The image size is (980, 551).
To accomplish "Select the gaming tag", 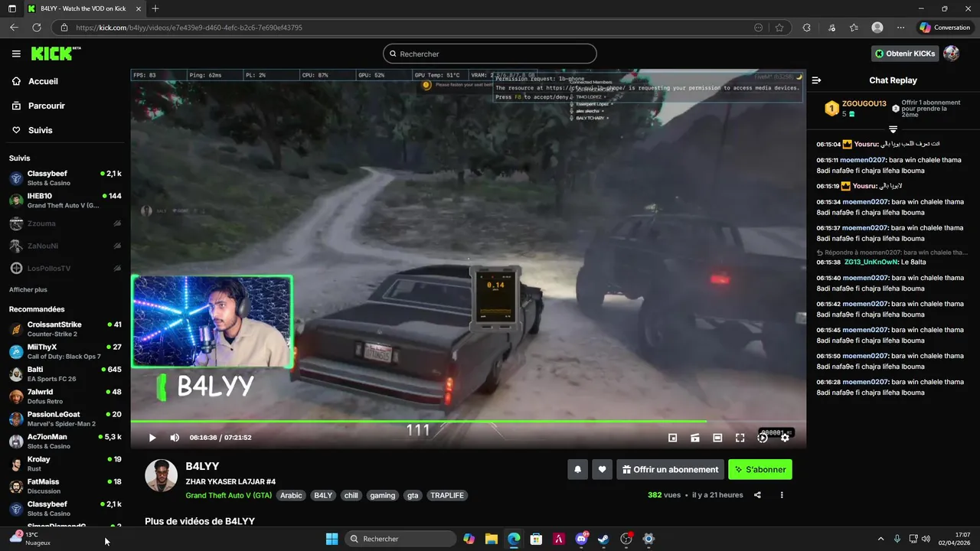I will [x=383, y=495].
